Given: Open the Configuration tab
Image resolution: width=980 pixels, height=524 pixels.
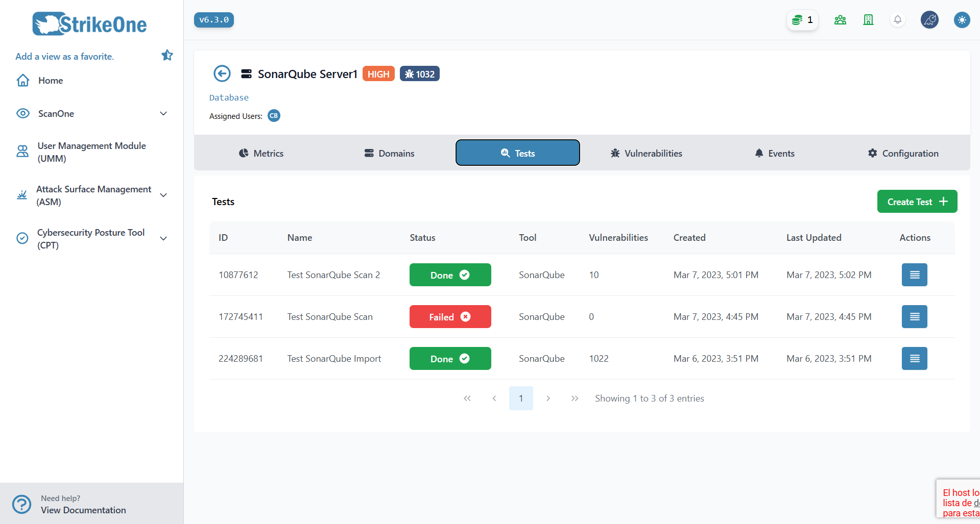Looking at the screenshot, I should (x=903, y=153).
